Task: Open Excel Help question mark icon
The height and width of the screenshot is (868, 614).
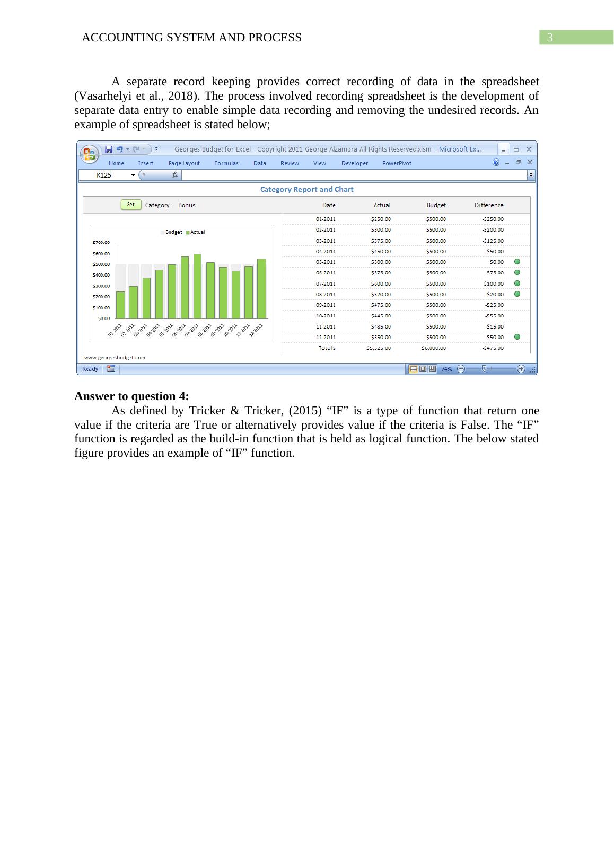Action: click(496, 163)
